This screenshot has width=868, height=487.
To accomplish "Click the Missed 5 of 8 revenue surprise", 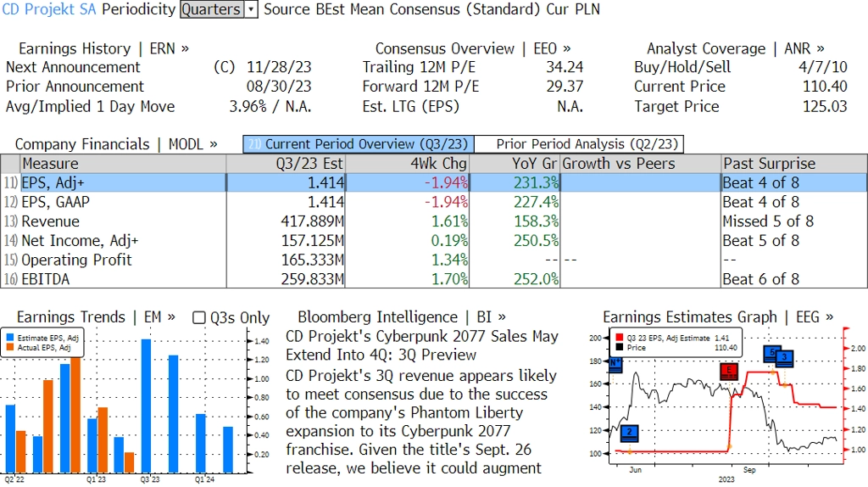I will (768, 221).
